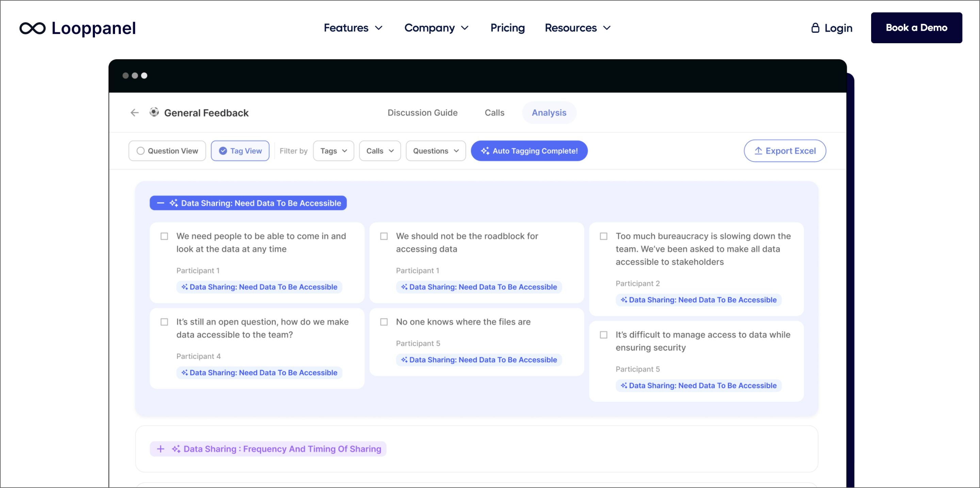This screenshot has width=980, height=488.
Task: Click the Auto Tagging Complete button
Action: tap(529, 151)
